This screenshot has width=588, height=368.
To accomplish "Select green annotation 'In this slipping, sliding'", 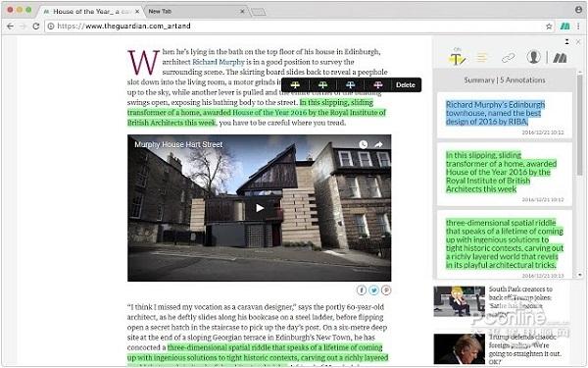I will (505, 175).
